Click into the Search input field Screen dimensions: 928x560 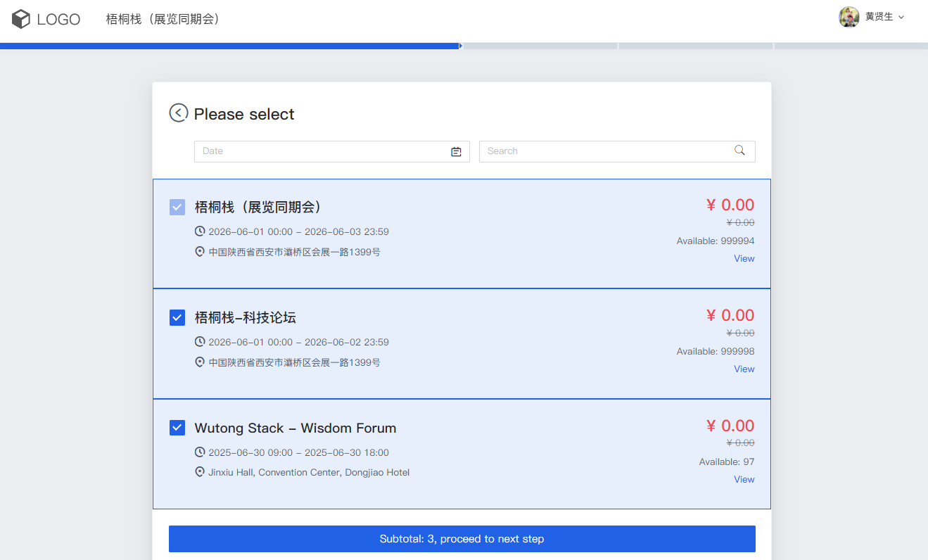(605, 151)
